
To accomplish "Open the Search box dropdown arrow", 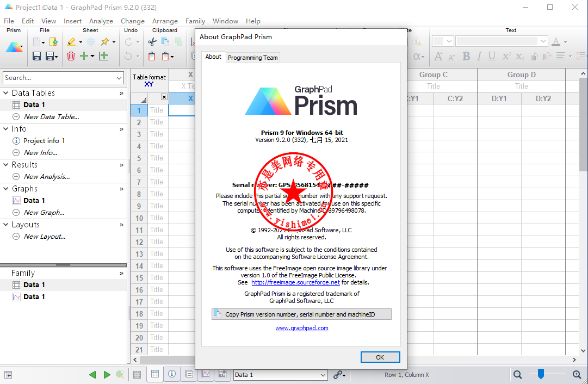I will [x=119, y=78].
